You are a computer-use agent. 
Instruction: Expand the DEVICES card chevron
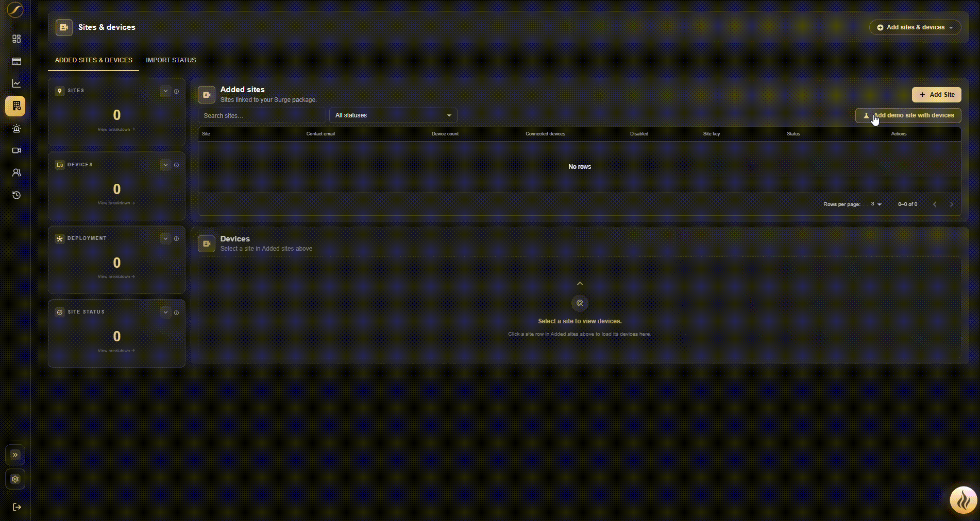coord(165,165)
